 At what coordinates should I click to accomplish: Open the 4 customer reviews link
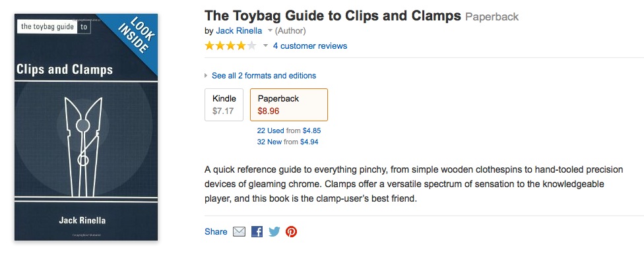(x=310, y=46)
